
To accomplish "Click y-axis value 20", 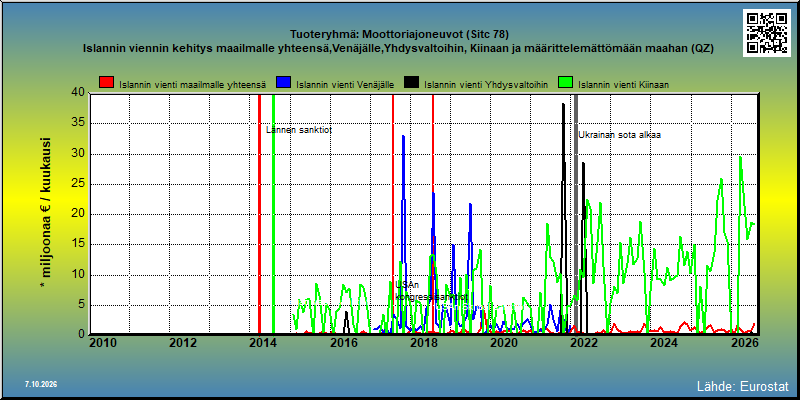I will click(78, 214).
